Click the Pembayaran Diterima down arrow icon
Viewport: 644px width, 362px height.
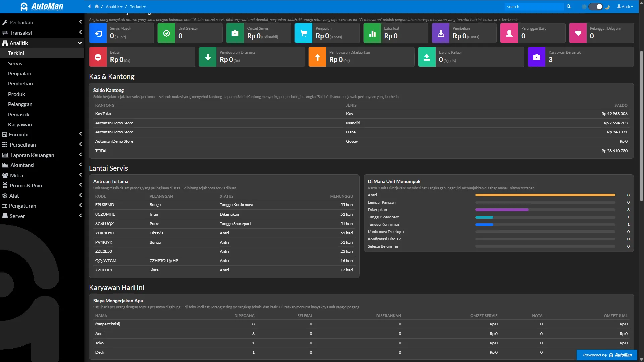tap(208, 57)
